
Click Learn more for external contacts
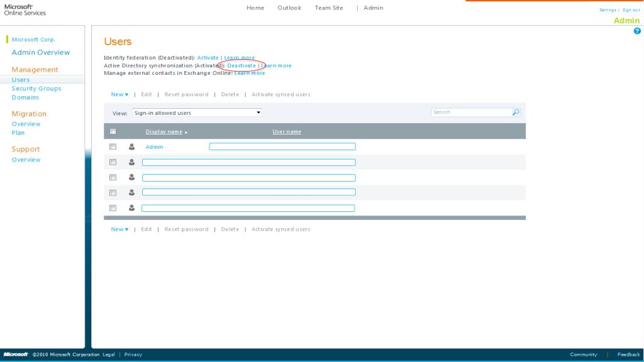tap(250, 73)
